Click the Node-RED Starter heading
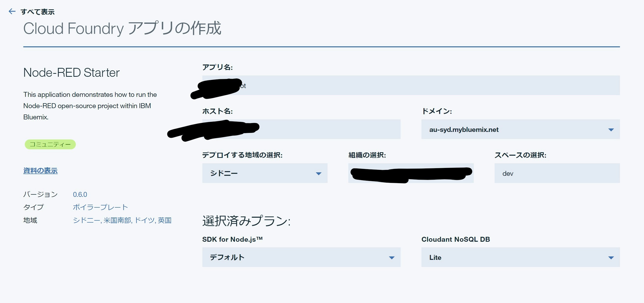The width and height of the screenshot is (644, 303). point(71,73)
